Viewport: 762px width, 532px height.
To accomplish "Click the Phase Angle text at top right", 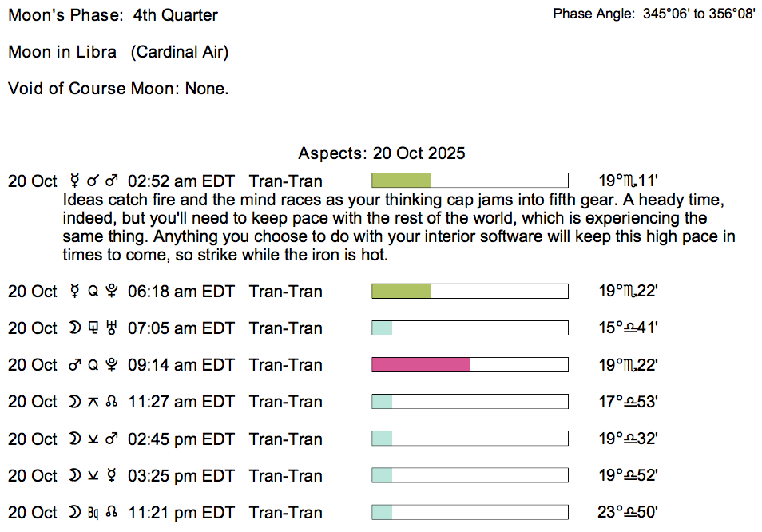I will click(x=653, y=14).
